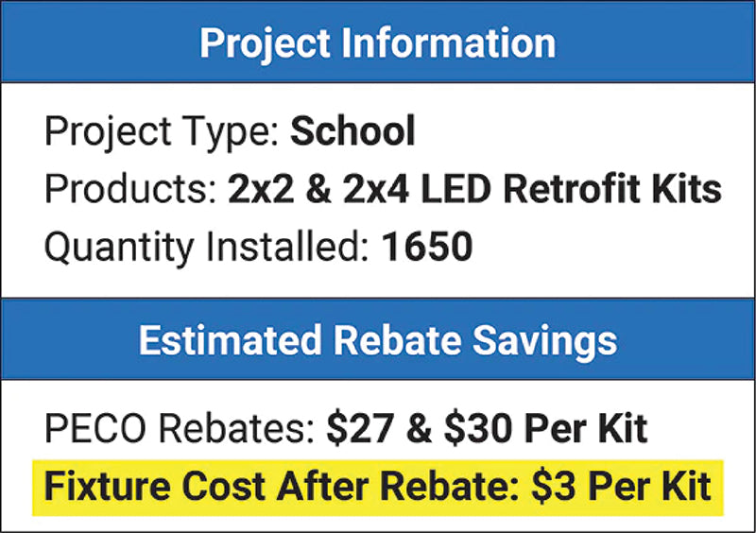Click the bold word School
Viewport: 756px width, 533px height.
(x=352, y=130)
